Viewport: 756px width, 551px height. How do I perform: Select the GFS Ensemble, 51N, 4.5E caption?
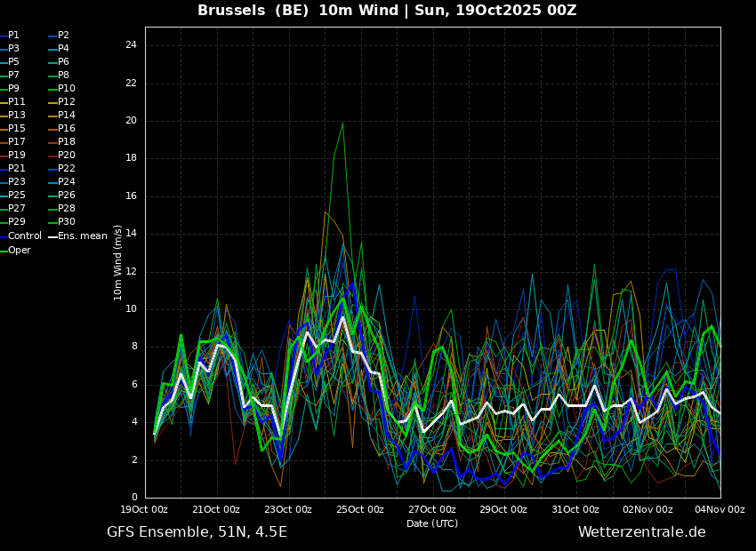[197, 532]
